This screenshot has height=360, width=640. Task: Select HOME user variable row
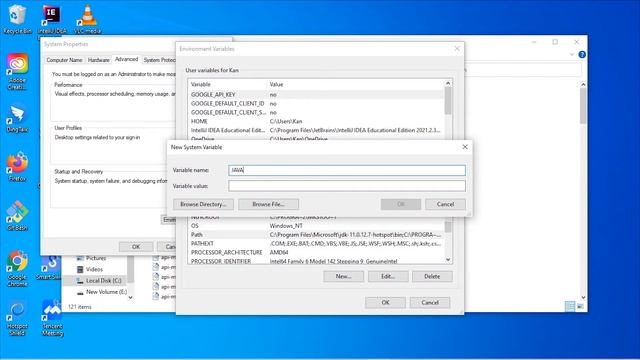(x=316, y=121)
